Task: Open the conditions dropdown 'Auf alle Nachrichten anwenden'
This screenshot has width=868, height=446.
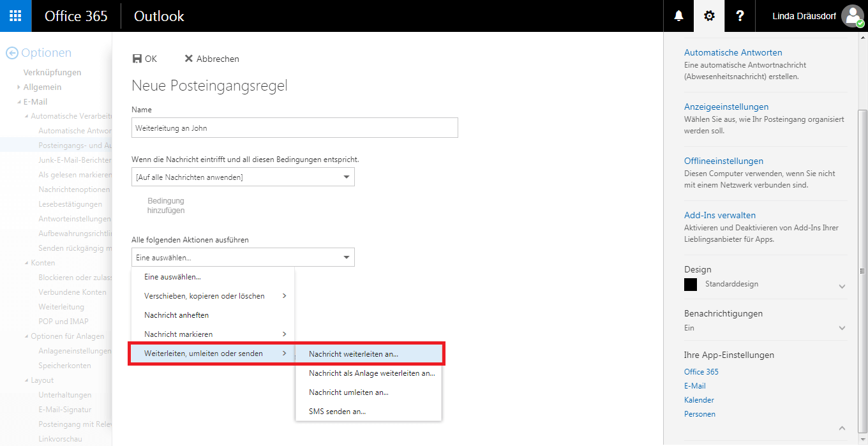Action: (x=243, y=177)
